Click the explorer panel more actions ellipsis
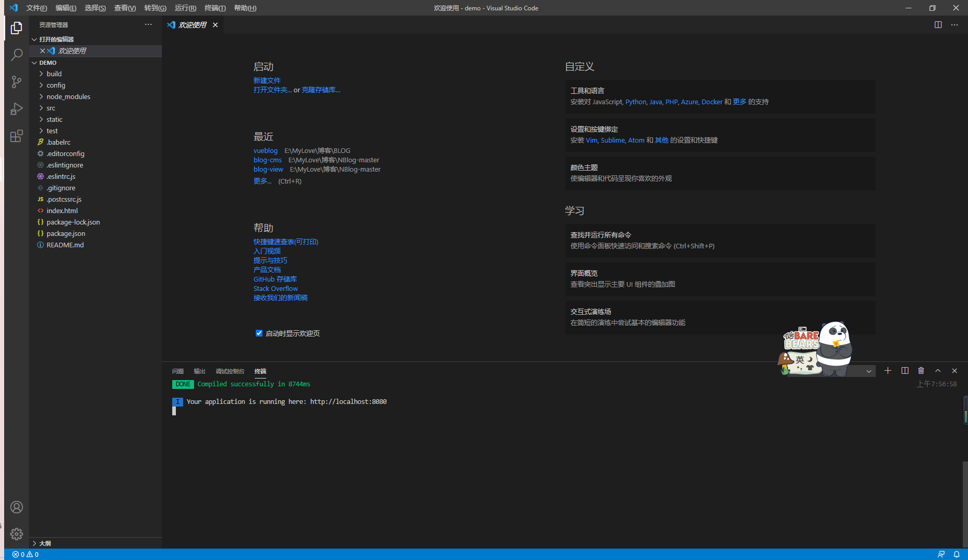 [148, 24]
